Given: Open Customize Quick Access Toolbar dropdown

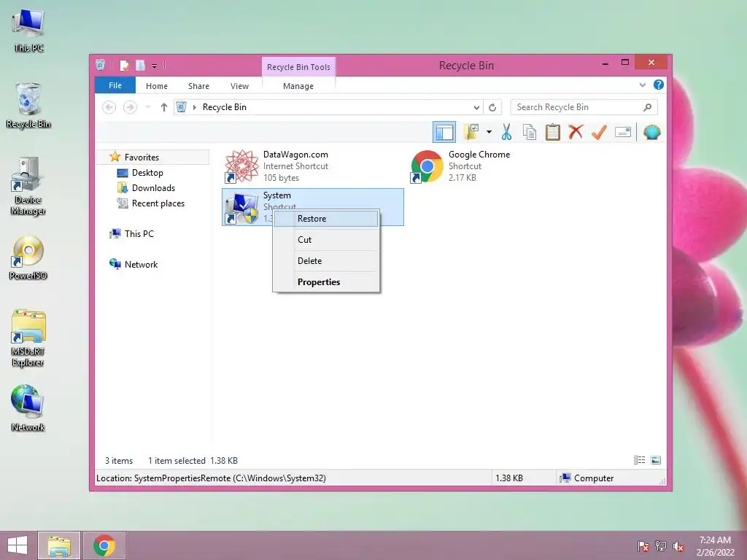Looking at the screenshot, I should click(x=155, y=66).
